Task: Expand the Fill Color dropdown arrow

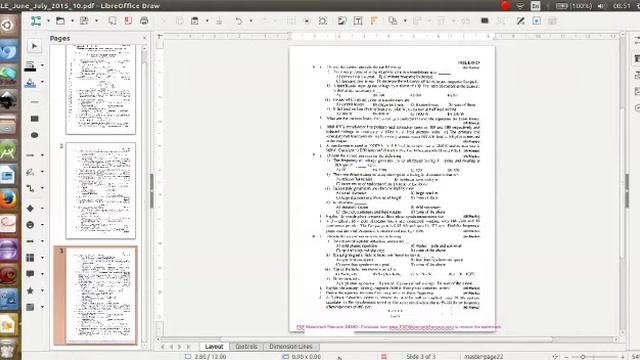Action: [42, 82]
